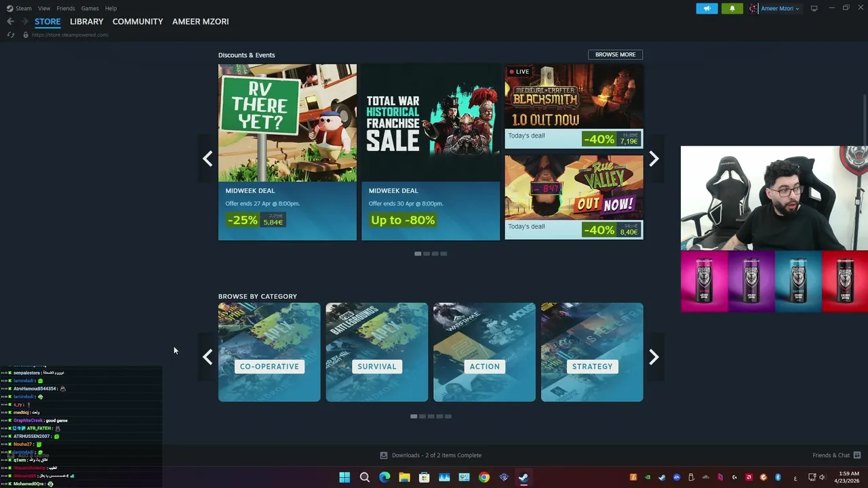Go forward with the Steam forward arrow
Image resolution: width=868 pixels, height=488 pixels.
25,22
